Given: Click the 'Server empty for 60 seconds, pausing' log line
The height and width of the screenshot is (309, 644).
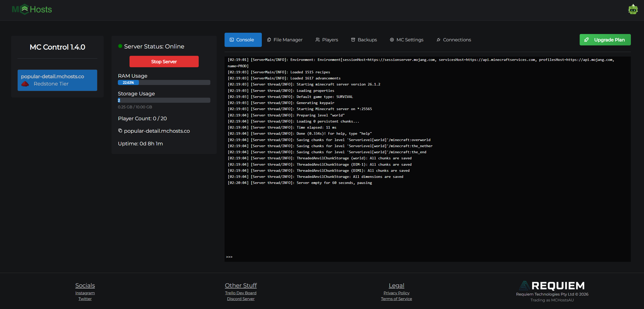Looking at the screenshot, I should 300,183.
